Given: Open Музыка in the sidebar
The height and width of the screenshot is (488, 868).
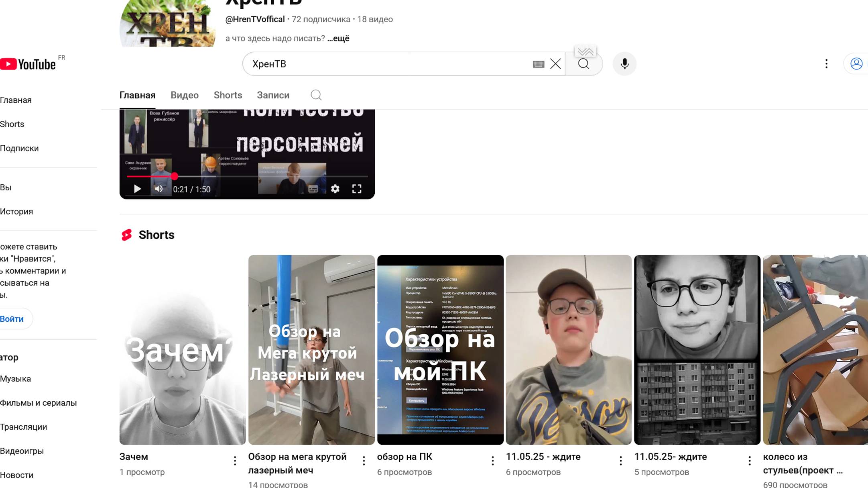Looking at the screenshot, I should click(x=16, y=379).
